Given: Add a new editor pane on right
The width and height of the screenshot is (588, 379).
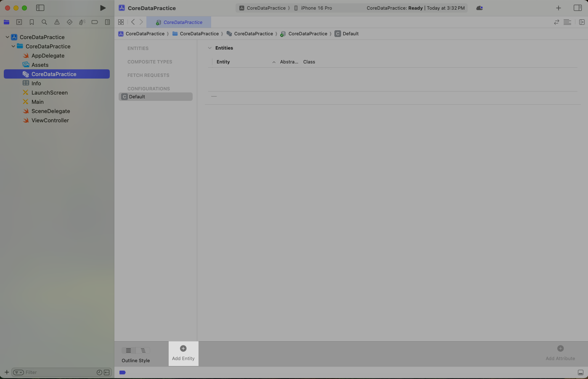Looking at the screenshot, I should tap(582, 22).
